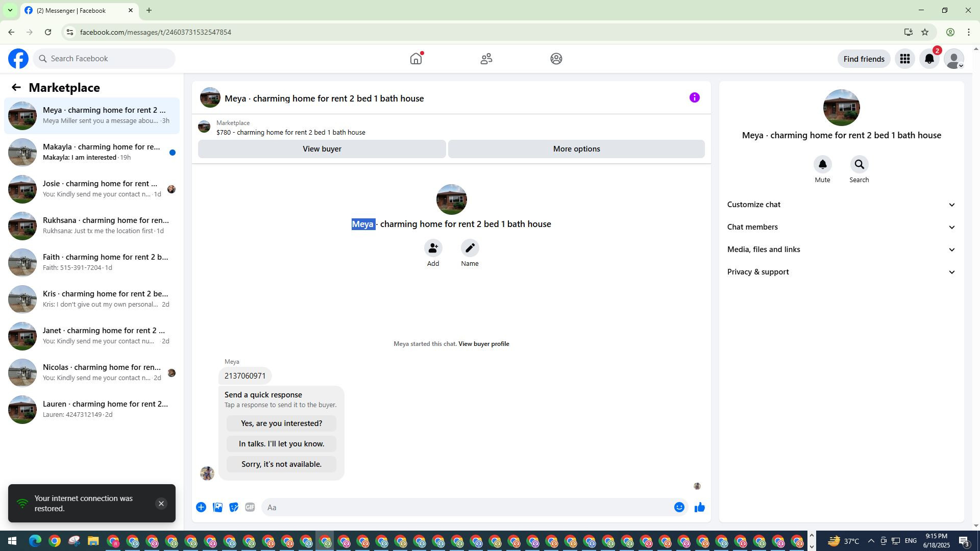Show hidden system tray icons
This screenshot has height=551, width=980.
click(871, 541)
